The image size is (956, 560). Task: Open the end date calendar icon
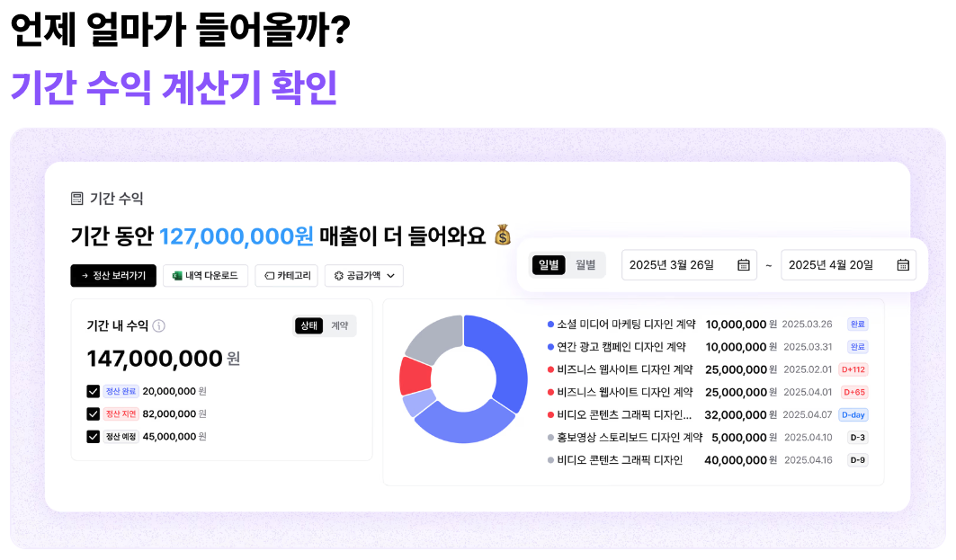point(903,265)
